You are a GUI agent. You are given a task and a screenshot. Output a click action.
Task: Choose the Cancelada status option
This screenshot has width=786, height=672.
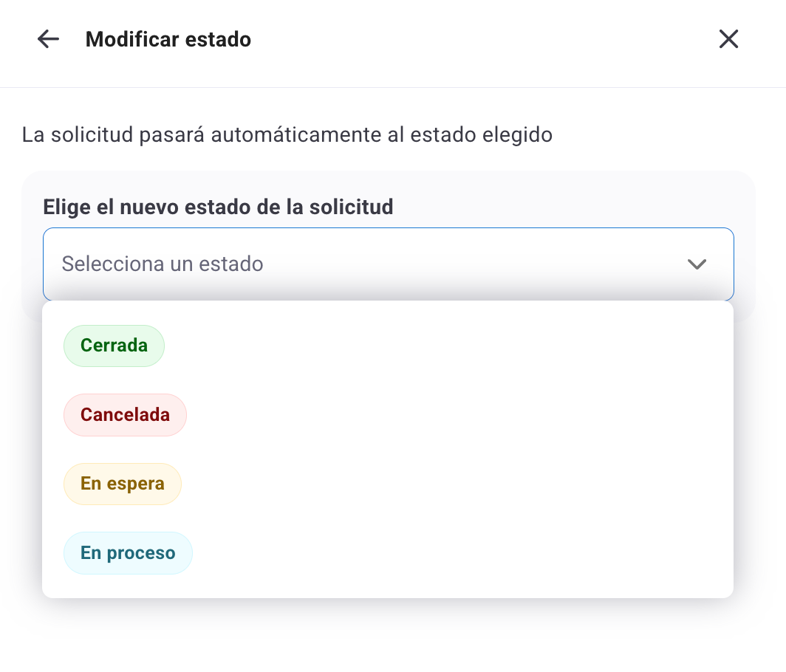(x=125, y=415)
